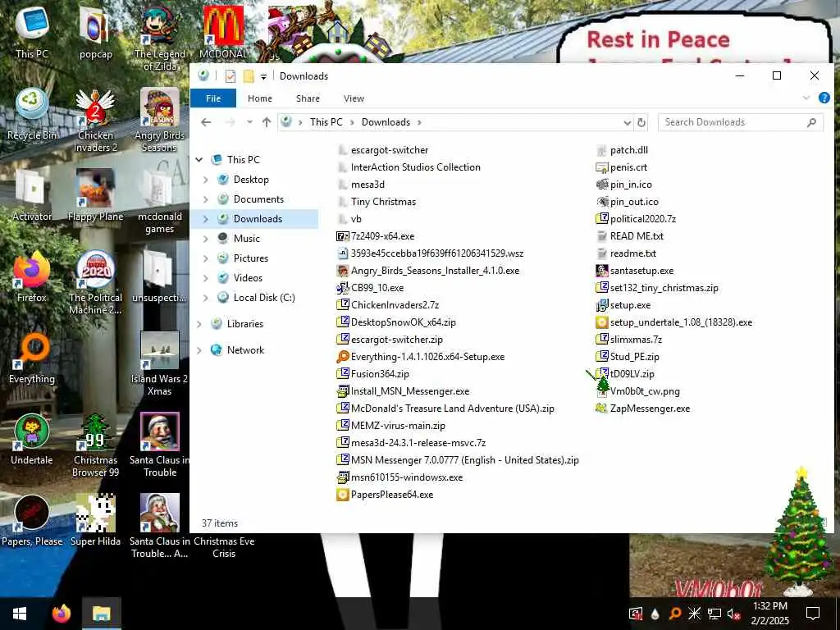Open the notification center icon
The width and height of the screenshot is (840, 630).
813,614
